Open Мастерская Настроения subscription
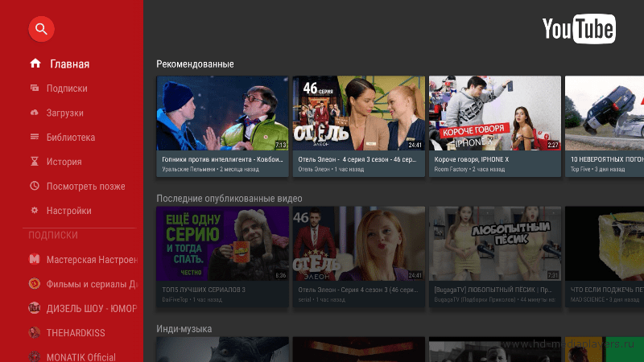 pyautogui.click(x=92, y=259)
